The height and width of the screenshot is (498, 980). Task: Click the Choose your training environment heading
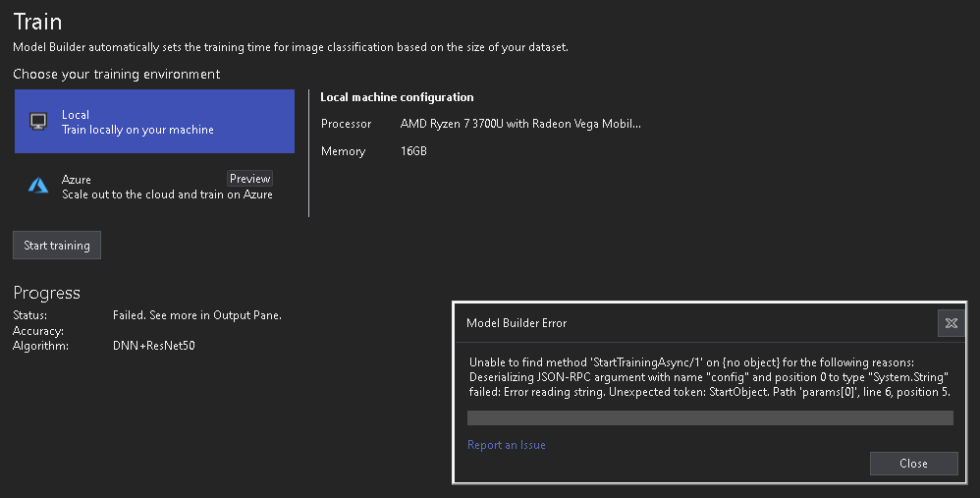tap(116, 75)
